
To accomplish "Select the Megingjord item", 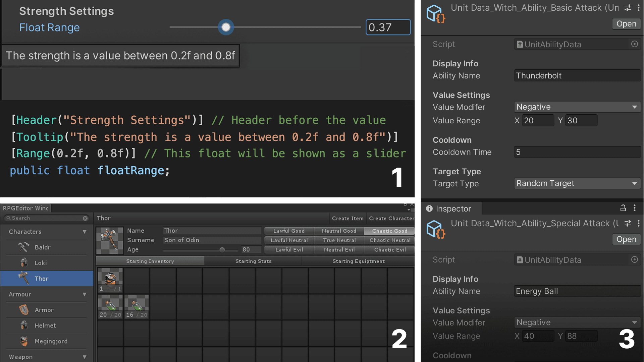I will point(47,341).
